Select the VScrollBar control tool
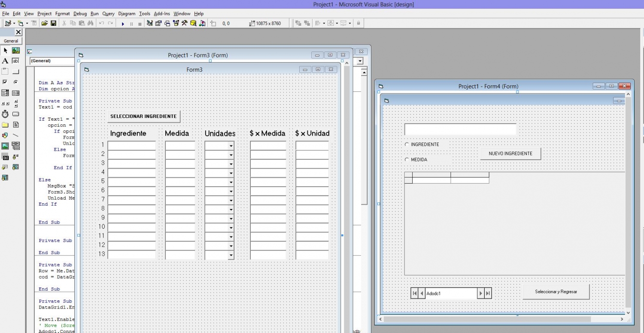 (16, 103)
